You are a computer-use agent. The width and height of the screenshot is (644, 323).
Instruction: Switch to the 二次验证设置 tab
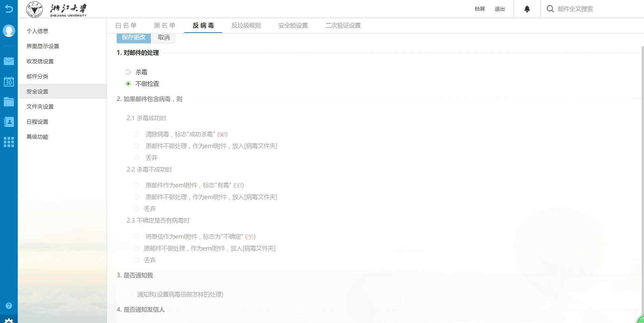[343, 26]
